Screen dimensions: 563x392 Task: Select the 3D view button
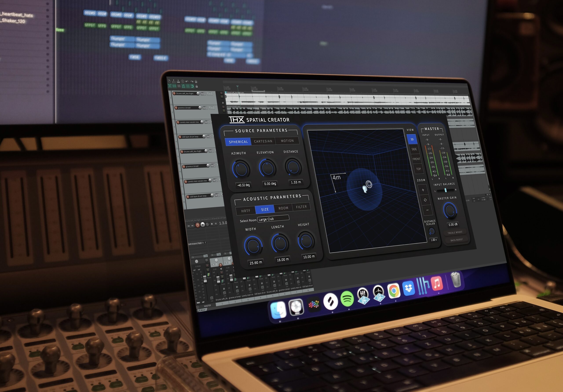412,139
